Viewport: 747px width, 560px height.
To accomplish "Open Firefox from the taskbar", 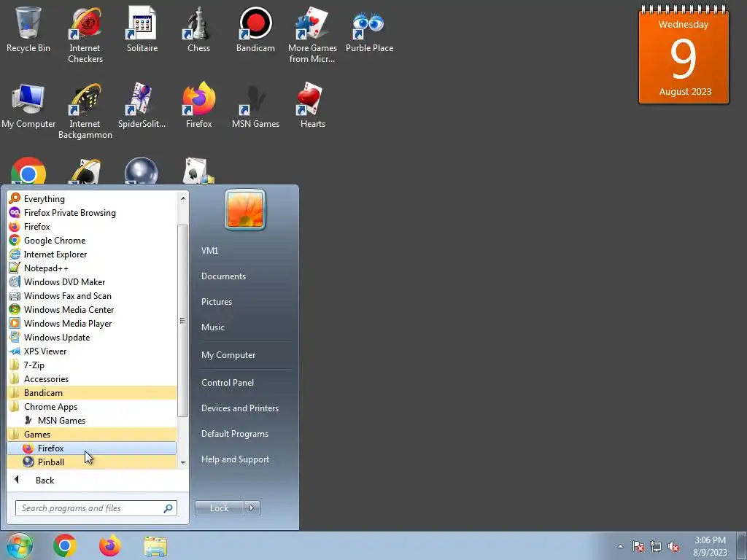I will point(110,545).
